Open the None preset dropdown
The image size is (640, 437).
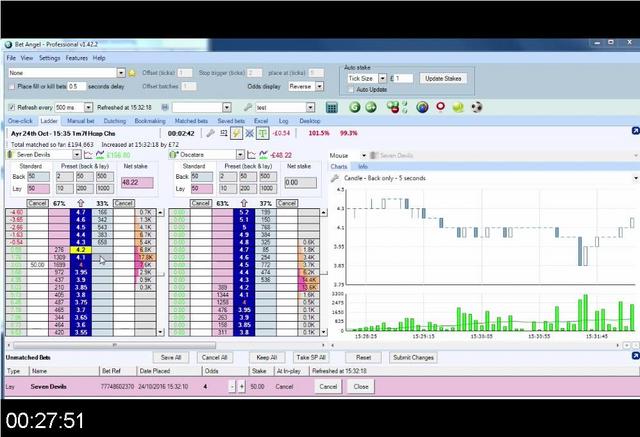click(x=121, y=73)
